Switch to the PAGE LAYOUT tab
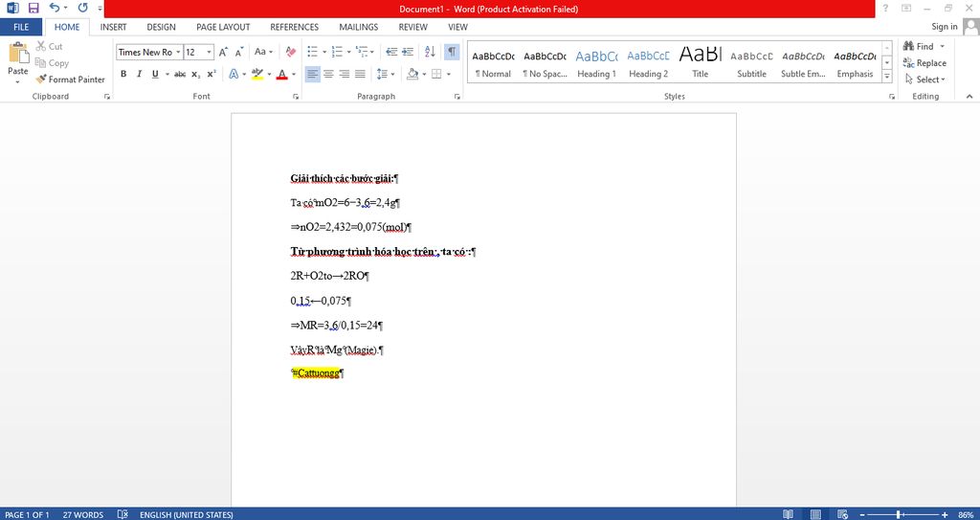The image size is (980, 520). (223, 27)
